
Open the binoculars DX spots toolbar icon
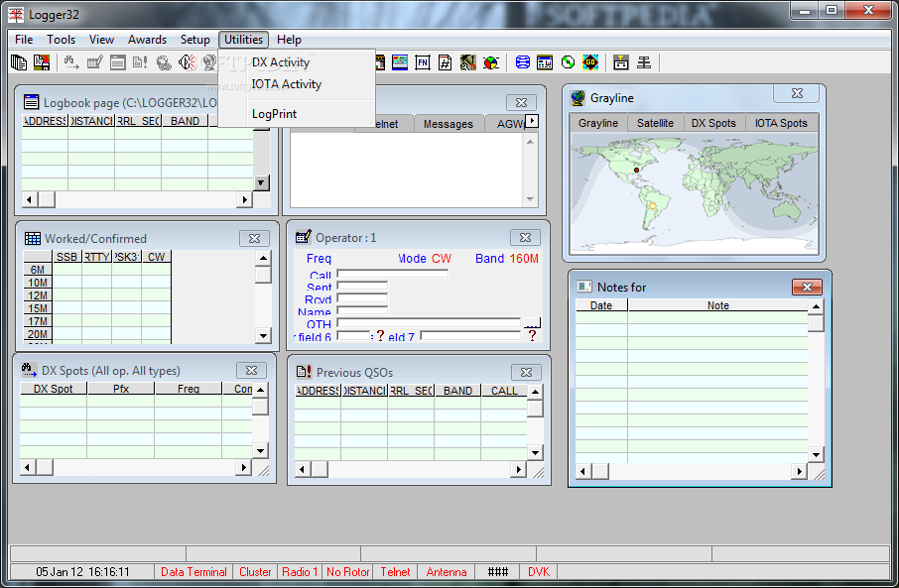71,62
